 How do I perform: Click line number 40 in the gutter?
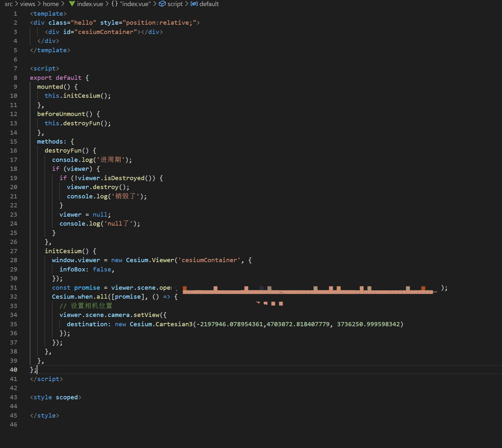(13, 369)
